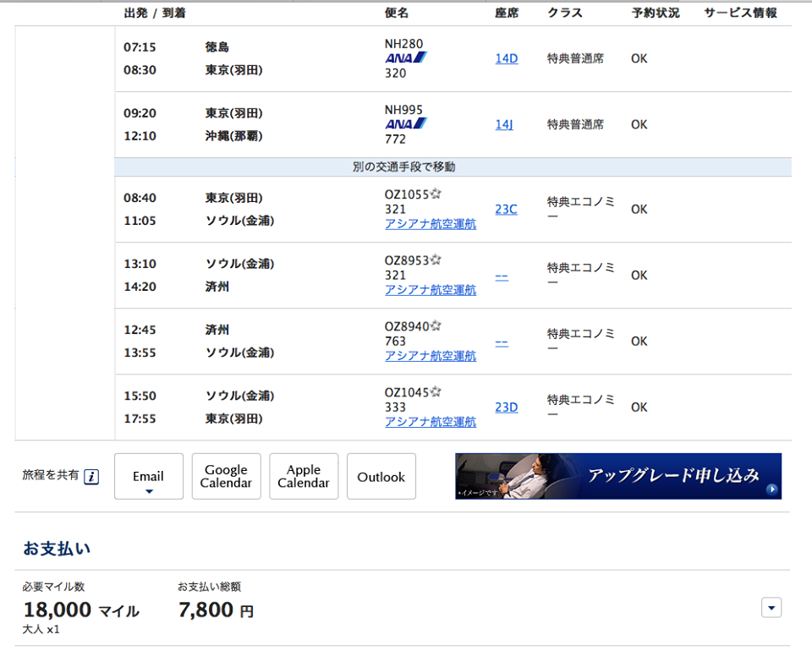
Task: Select flight number OZ1045 text
Action: [x=407, y=392]
